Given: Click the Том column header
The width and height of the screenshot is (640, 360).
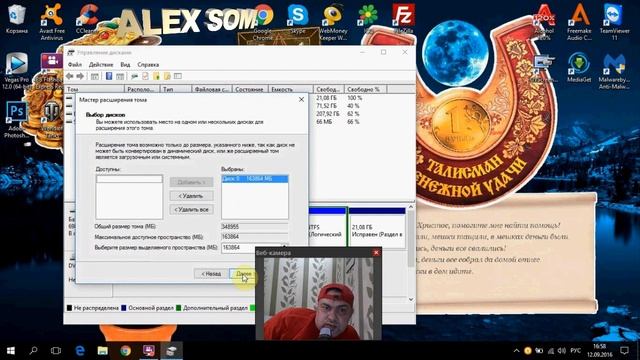Looking at the screenshot, I should pyautogui.click(x=95, y=89).
